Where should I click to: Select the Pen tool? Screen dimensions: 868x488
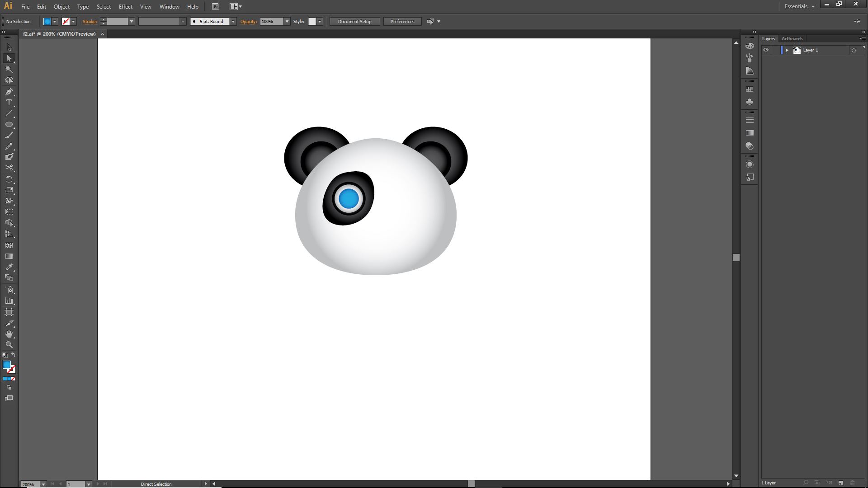tap(9, 92)
